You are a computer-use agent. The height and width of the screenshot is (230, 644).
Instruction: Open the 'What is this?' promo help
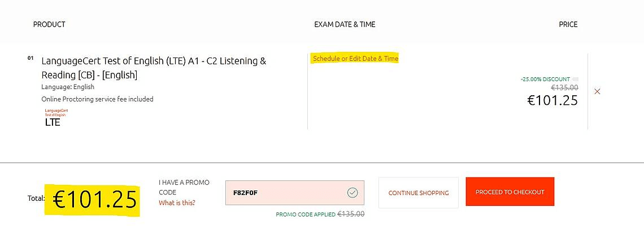point(177,202)
